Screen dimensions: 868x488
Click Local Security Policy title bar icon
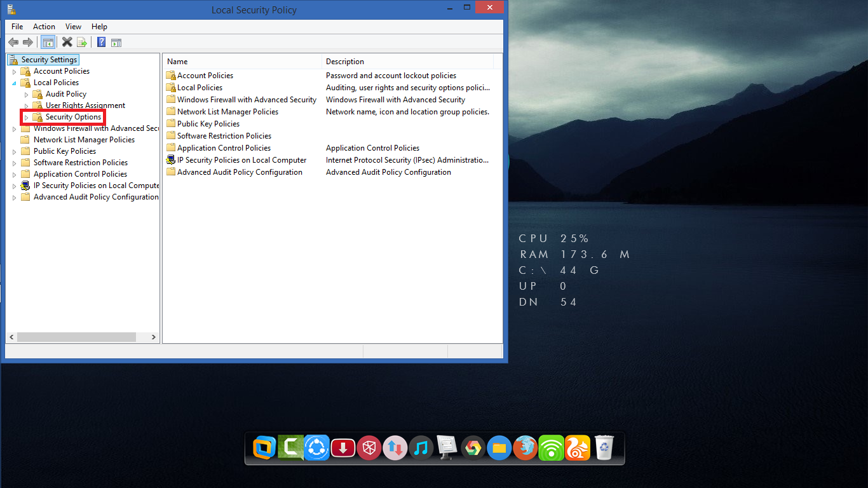[x=11, y=10]
